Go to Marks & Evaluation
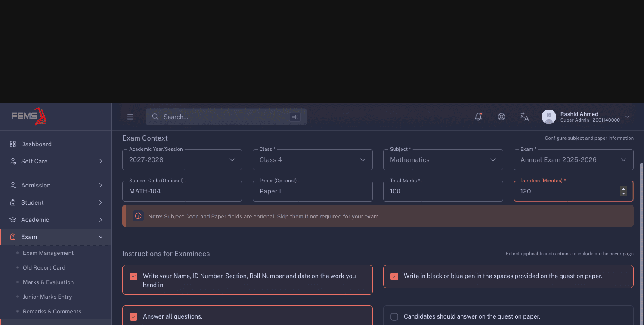 tap(48, 282)
